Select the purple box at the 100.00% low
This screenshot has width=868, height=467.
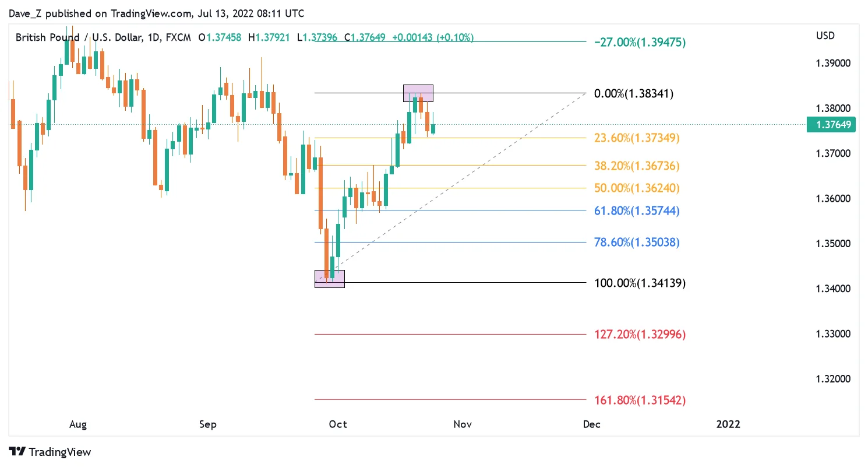(x=330, y=279)
